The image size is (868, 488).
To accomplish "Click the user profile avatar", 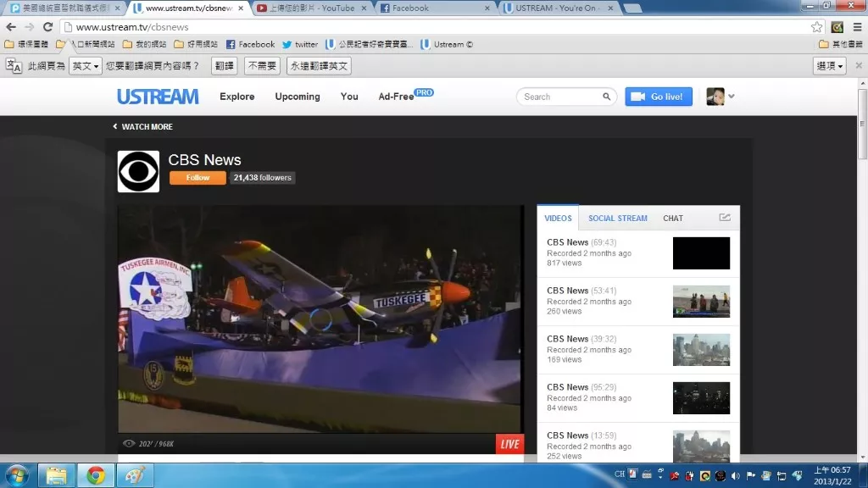I will click(715, 97).
